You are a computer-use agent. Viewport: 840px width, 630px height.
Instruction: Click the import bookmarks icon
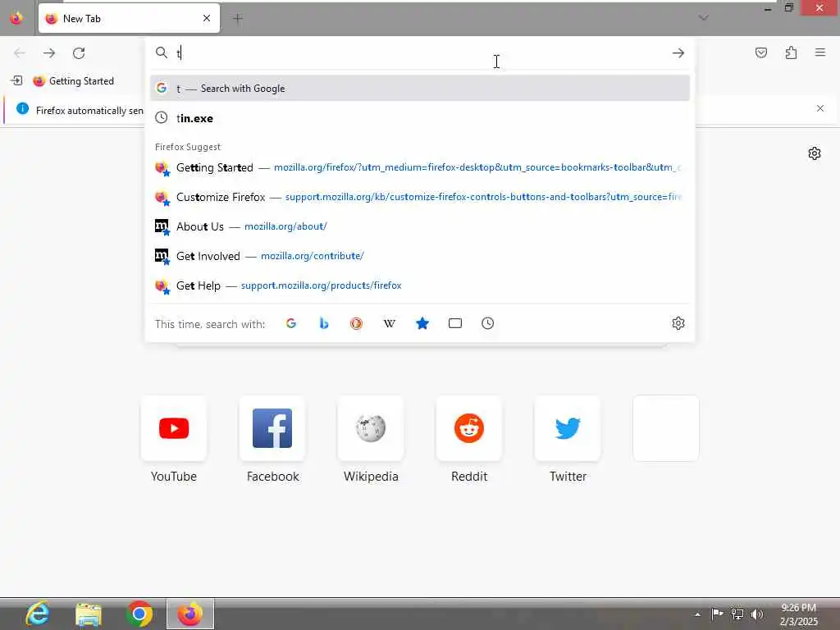tap(16, 81)
